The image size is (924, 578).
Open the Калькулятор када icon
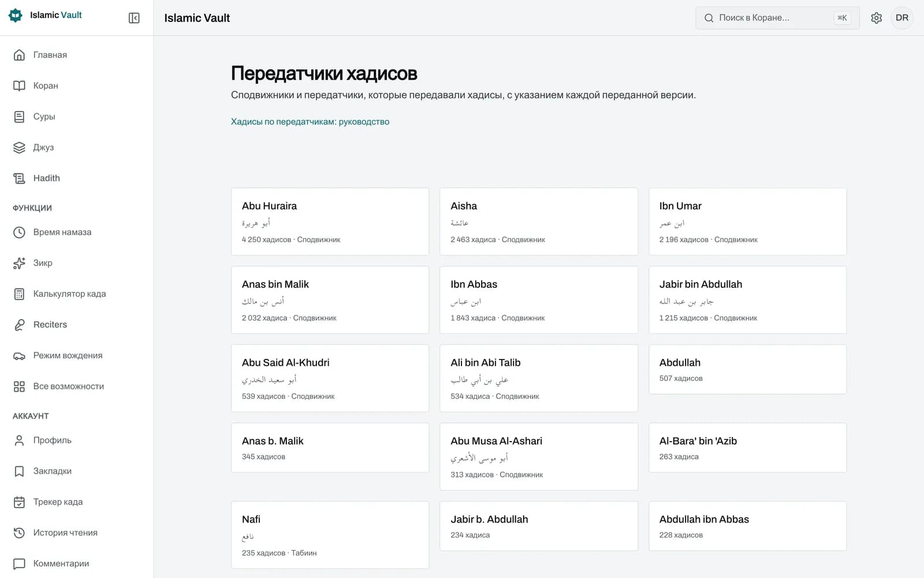19,294
